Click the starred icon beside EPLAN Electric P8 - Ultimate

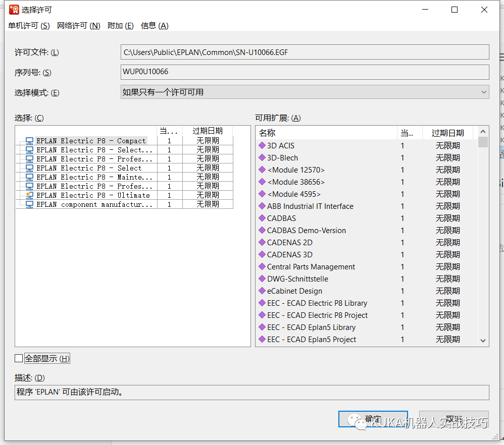[x=29, y=195]
